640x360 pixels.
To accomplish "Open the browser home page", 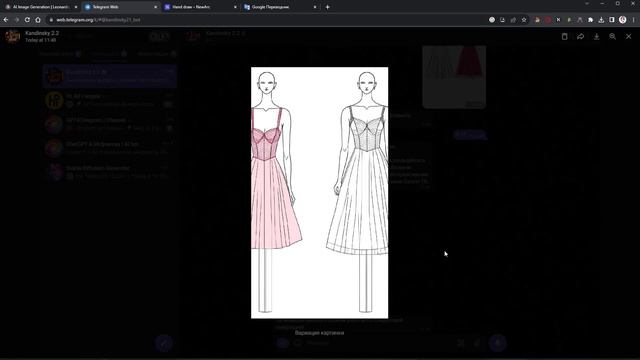I will [x=38, y=20].
